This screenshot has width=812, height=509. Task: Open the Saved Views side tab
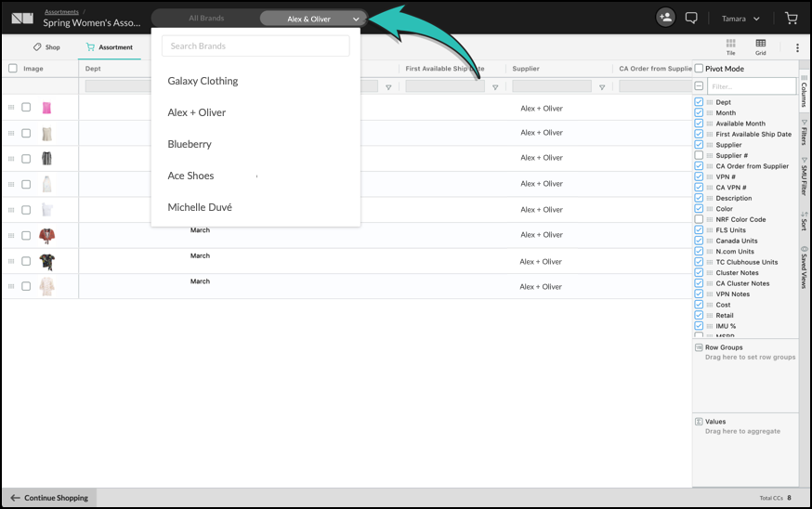pyautogui.click(x=804, y=268)
